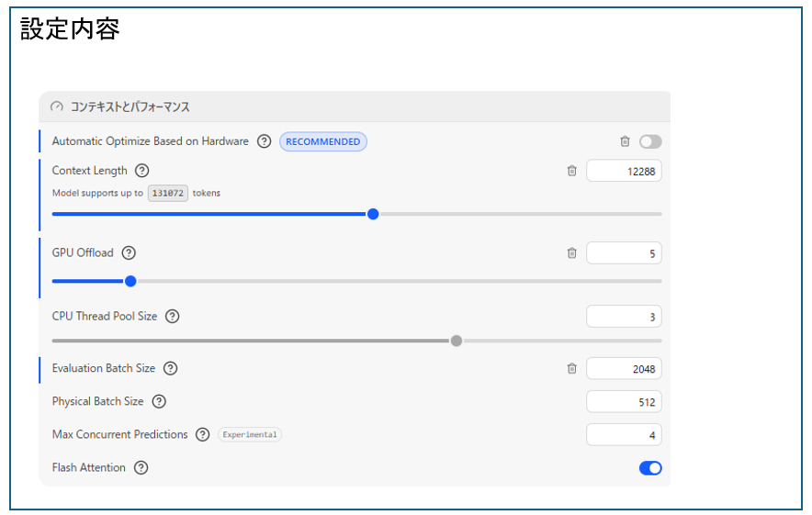The height and width of the screenshot is (515, 812).
Task: Open help for Automatic Optimize Based on Hardware
Action: click(x=265, y=141)
